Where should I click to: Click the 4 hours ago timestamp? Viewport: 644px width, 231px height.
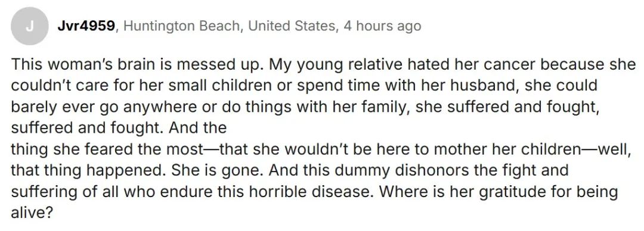[x=382, y=26]
